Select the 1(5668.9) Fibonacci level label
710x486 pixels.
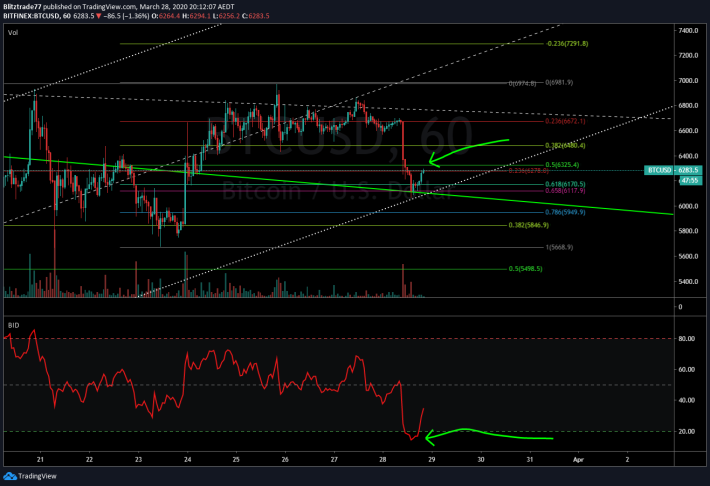pos(559,247)
